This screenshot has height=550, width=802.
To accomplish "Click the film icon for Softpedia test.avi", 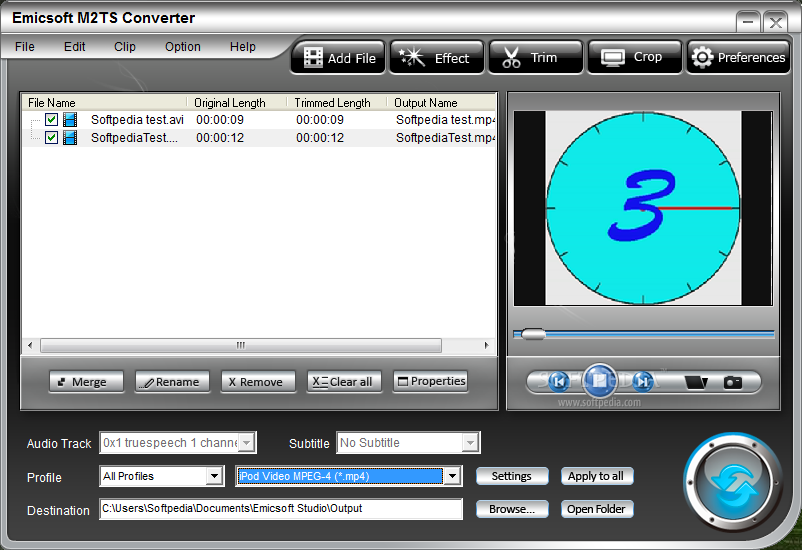I will (70, 120).
